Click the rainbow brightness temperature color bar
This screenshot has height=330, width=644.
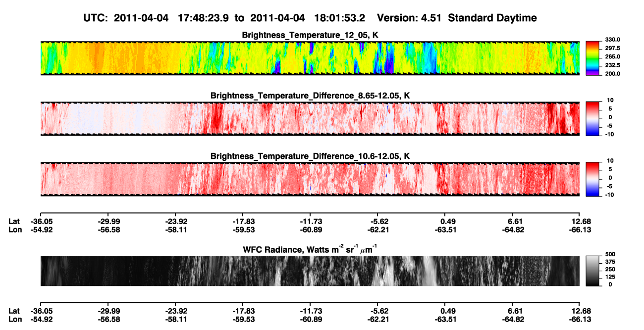593,58
